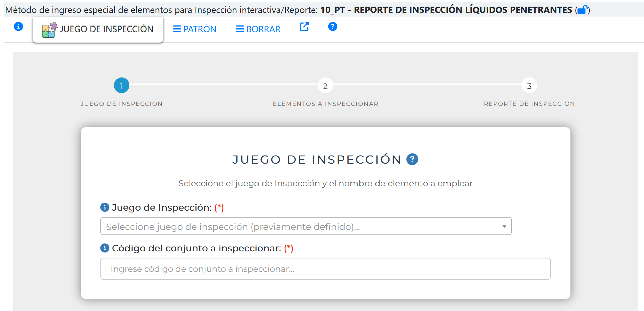Click info icon next to Código del conjunto label
This screenshot has height=311, width=644.
click(x=104, y=248)
